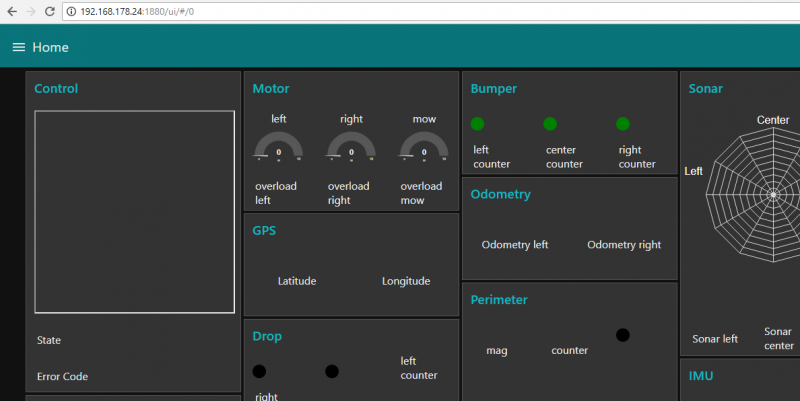This screenshot has height=401, width=800.
Task: Click the left motor gauge
Action: click(279, 147)
